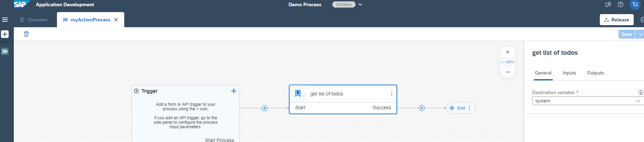The image size is (644, 142).
Task: Open the End node three-dot menu
Action: click(x=469, y=108)
